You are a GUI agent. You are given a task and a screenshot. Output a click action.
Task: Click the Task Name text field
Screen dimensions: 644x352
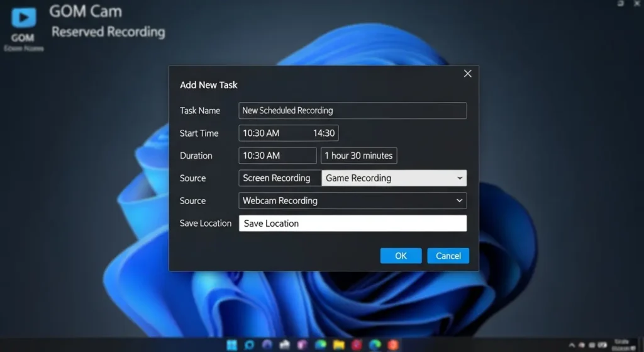tap(352, 111)
